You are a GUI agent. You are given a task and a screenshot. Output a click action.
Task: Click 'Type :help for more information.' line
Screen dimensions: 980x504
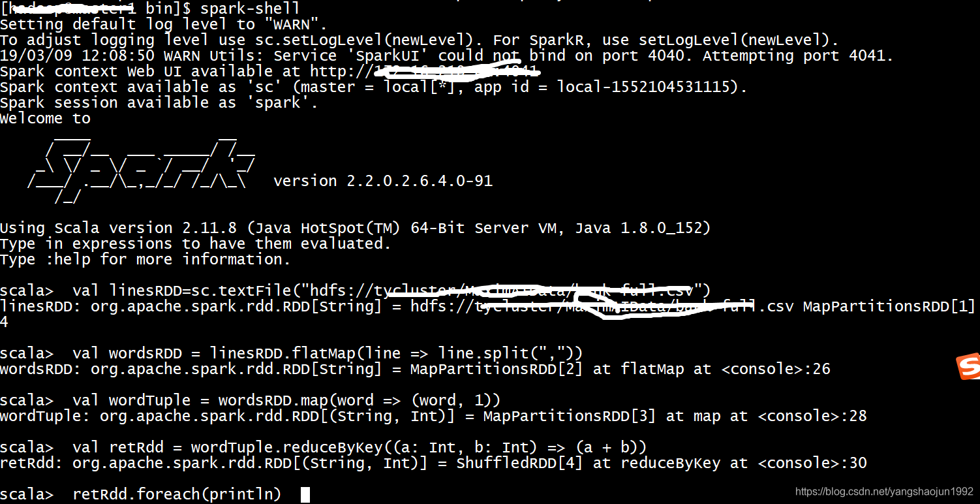[145, 259]
